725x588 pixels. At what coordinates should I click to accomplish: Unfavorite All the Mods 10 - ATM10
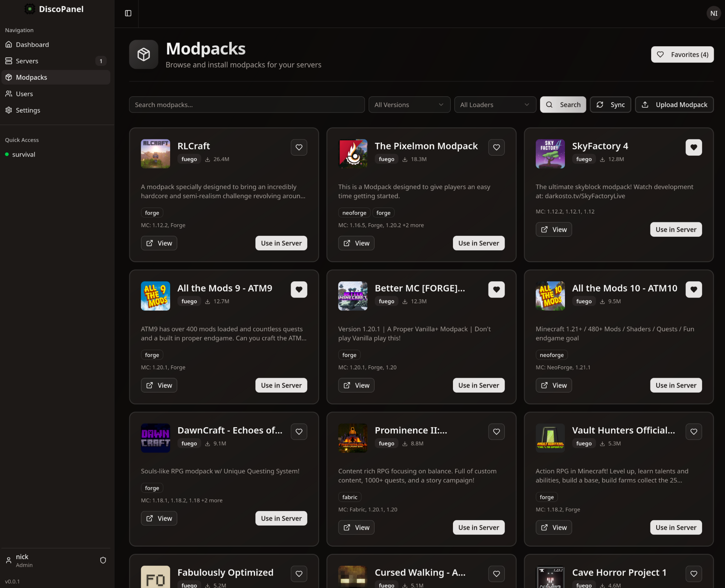pos(694,289)
